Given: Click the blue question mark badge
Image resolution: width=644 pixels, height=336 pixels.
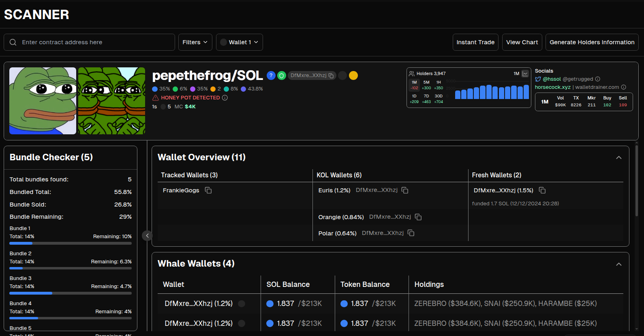Looking at the screenshot, I should click(x=271, y=75).
